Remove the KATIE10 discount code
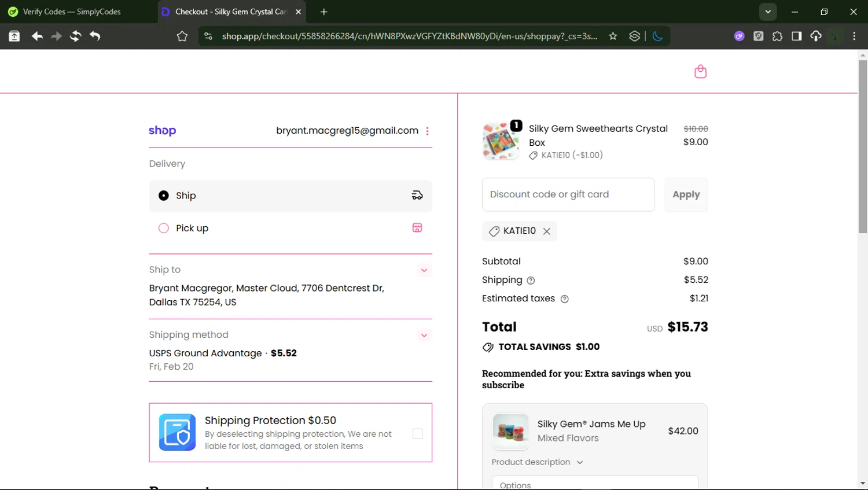The width and height of the screenshot is (868, 490). [546, 231]
